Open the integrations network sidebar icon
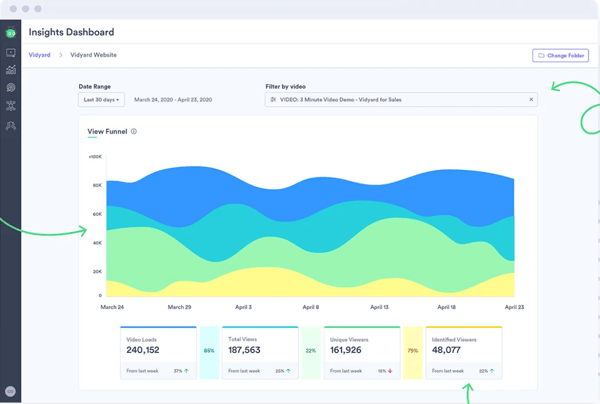Screen dimensions: 600x404 pyautogui.click(x=11, y=106)
